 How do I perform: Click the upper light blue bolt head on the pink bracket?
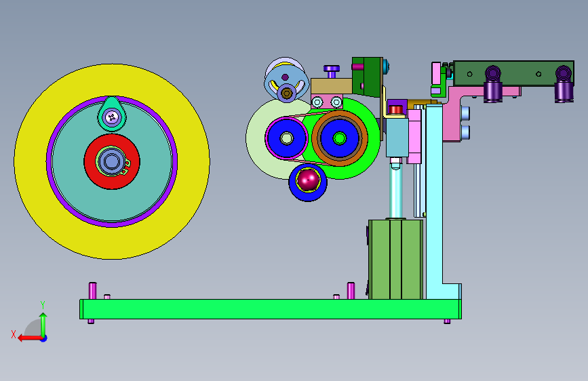(465, 113)
